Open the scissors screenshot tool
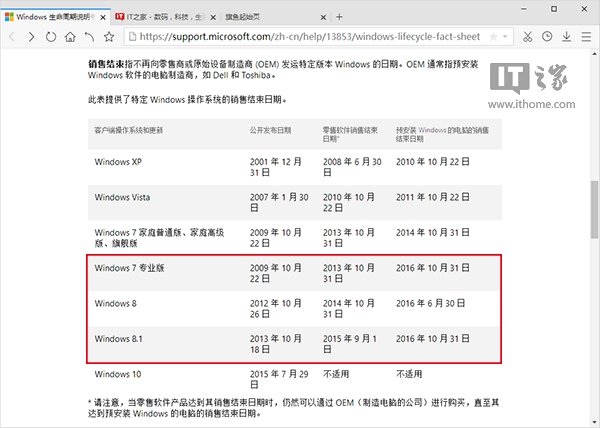Image resolution: width=600 pixels, height=428 pixels. 528,37
